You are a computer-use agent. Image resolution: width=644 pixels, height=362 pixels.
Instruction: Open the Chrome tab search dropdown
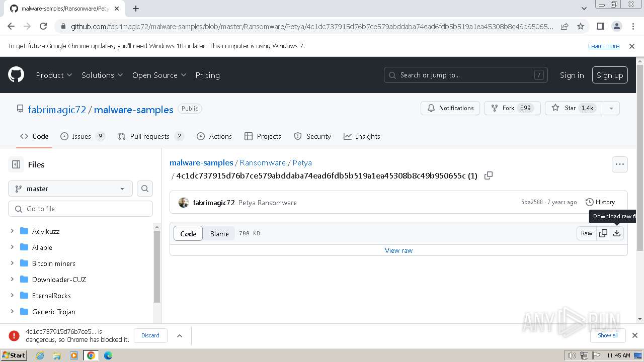[x=584, y=9]
